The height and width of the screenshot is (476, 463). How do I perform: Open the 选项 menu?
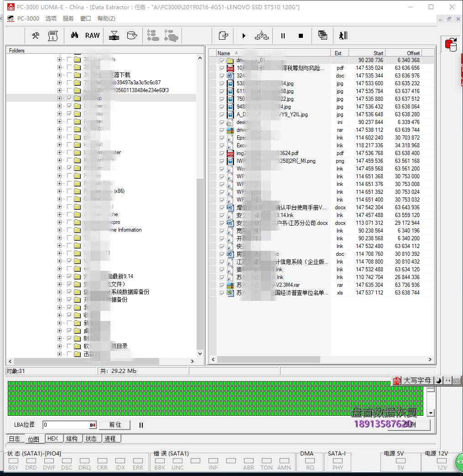pos(51,19)
